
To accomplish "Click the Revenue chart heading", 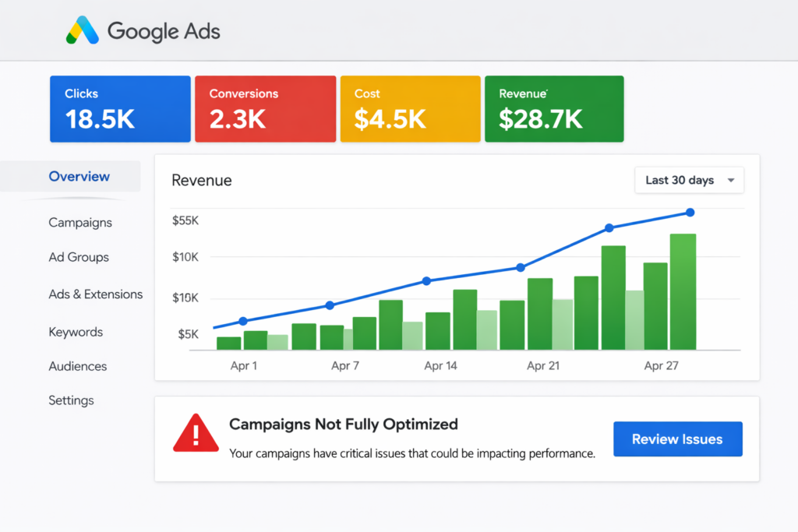I will tap(202, 181).
